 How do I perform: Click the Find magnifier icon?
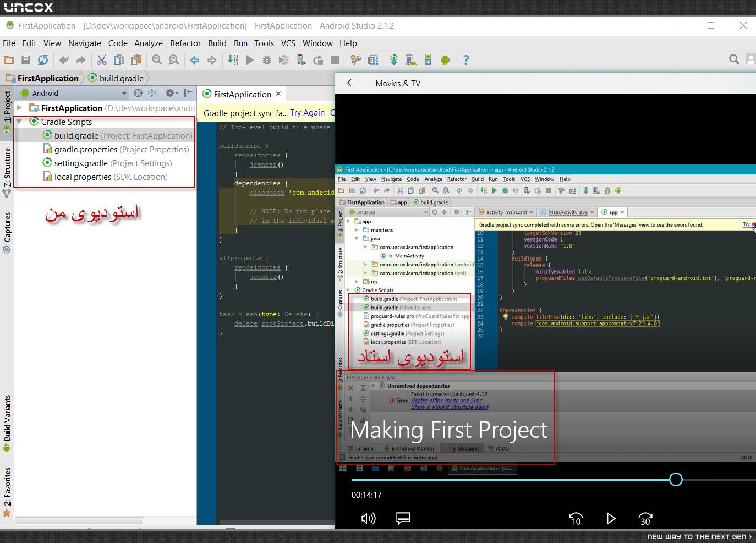tap(157, 60)
